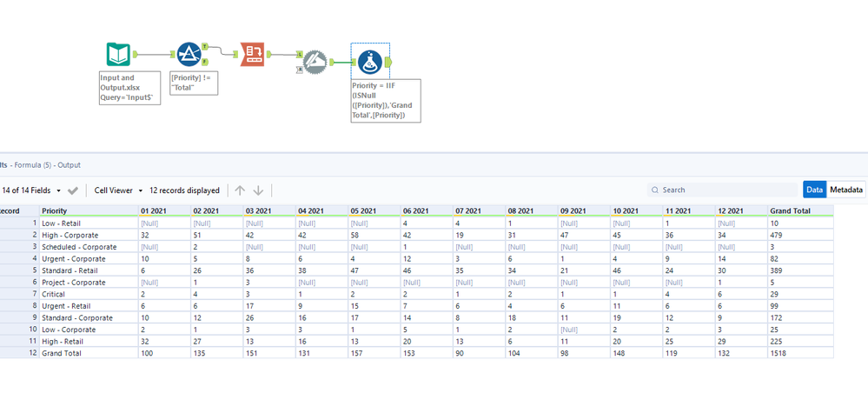
Task: Click the search magnifier icon
Action: coord(655,190)
